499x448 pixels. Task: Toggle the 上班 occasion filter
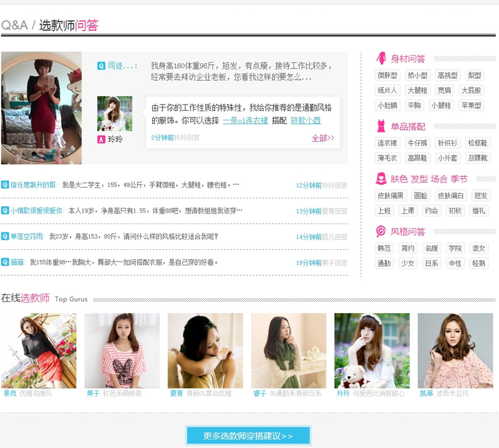coord(384,210)
